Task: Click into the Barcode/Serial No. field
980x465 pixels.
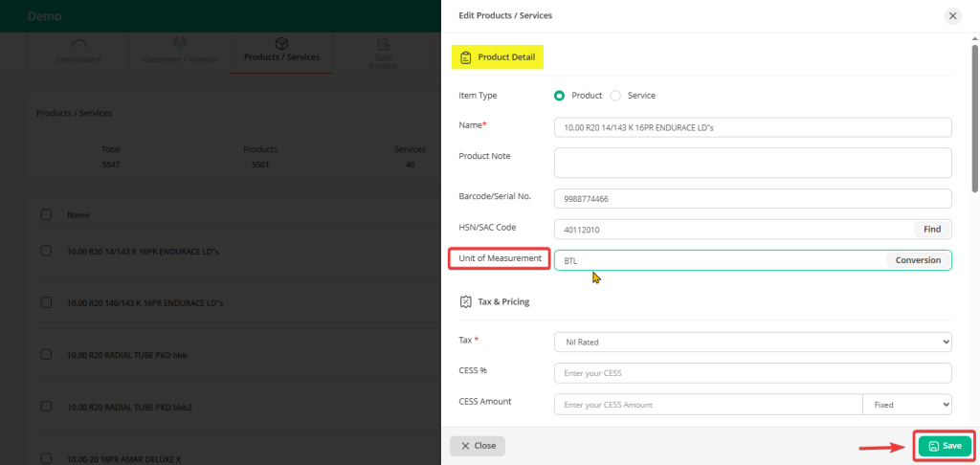Action: point(752,198)
